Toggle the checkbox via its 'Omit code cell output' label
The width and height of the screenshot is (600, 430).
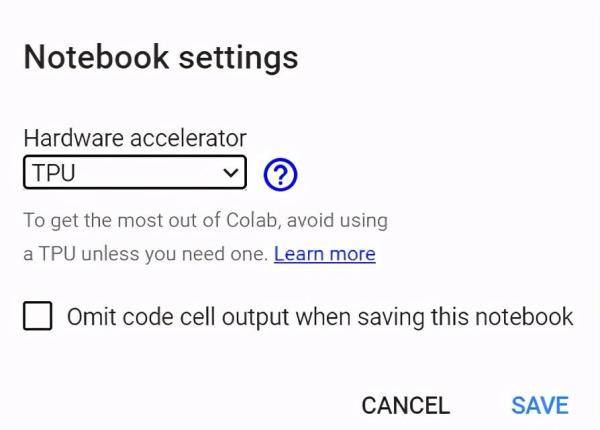320,317
